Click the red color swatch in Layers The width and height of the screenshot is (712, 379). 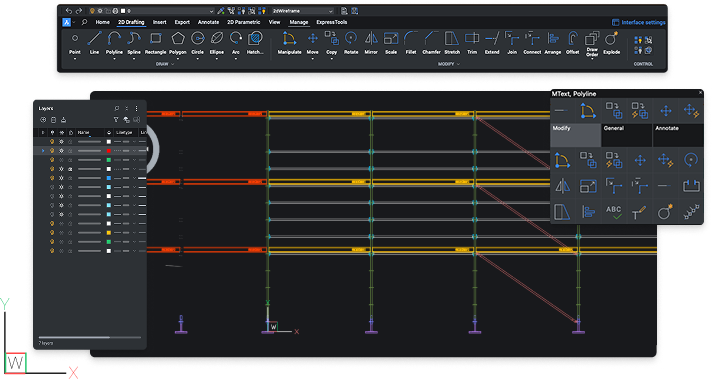pos(109,151)
